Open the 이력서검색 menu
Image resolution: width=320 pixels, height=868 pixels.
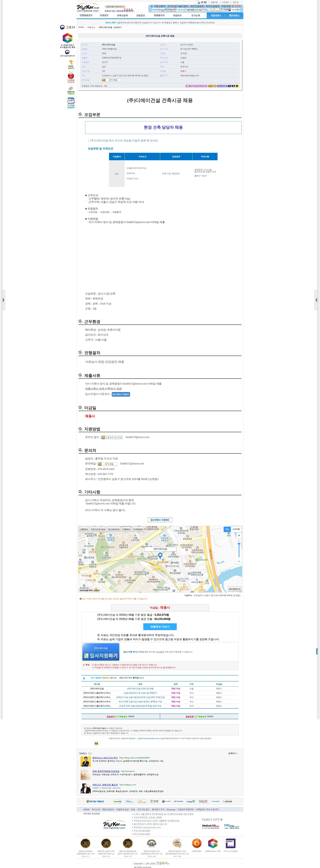pyautogui.click(x=122, y=15)
